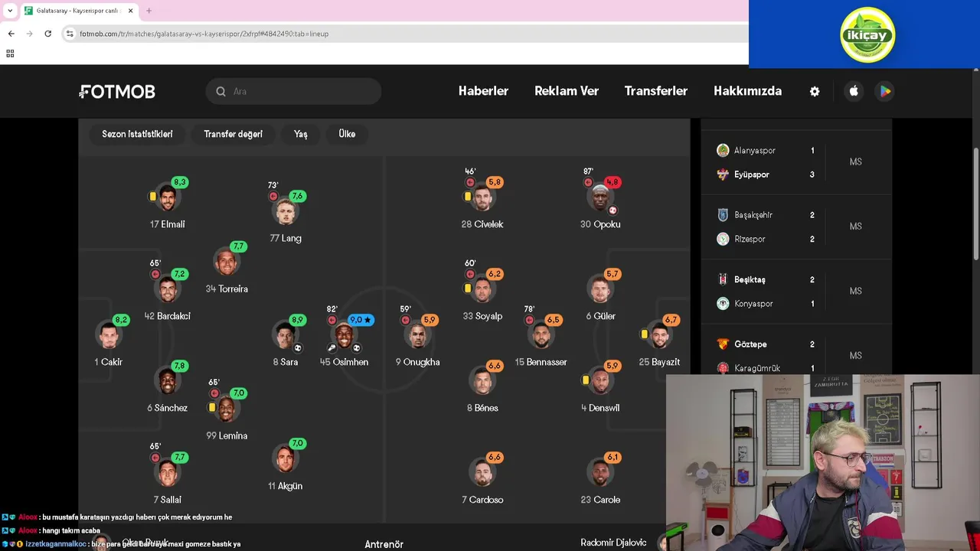980x551 pixels.
Task: Open the Haberler menu
Action: click(483, 91)
